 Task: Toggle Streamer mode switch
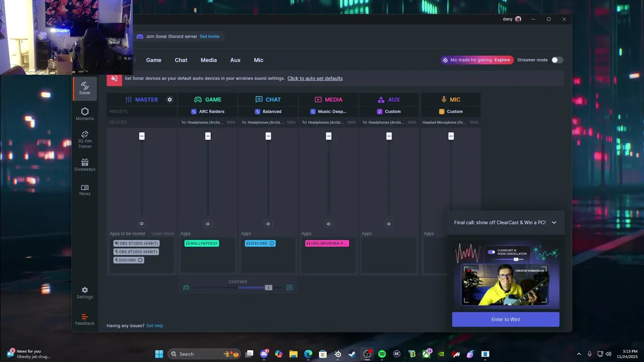coord(557,60)
